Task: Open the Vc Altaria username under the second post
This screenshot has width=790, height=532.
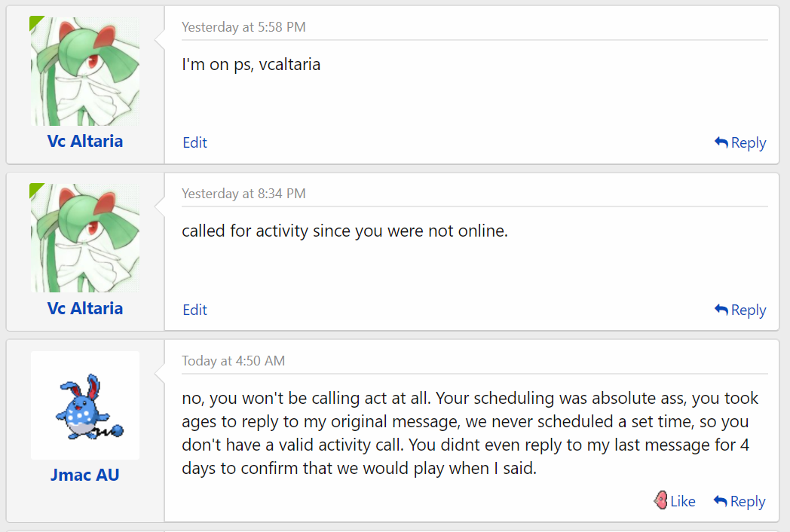Action: [85, 308]
